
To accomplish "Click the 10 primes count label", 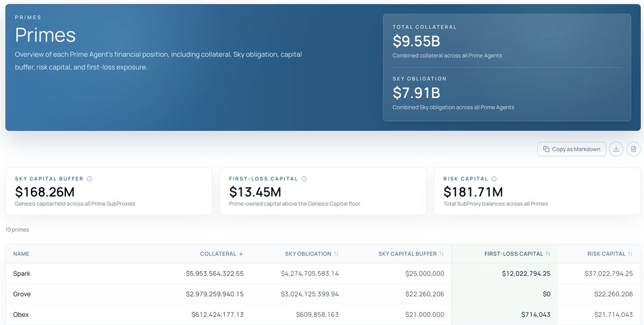I will pos(17,229).
